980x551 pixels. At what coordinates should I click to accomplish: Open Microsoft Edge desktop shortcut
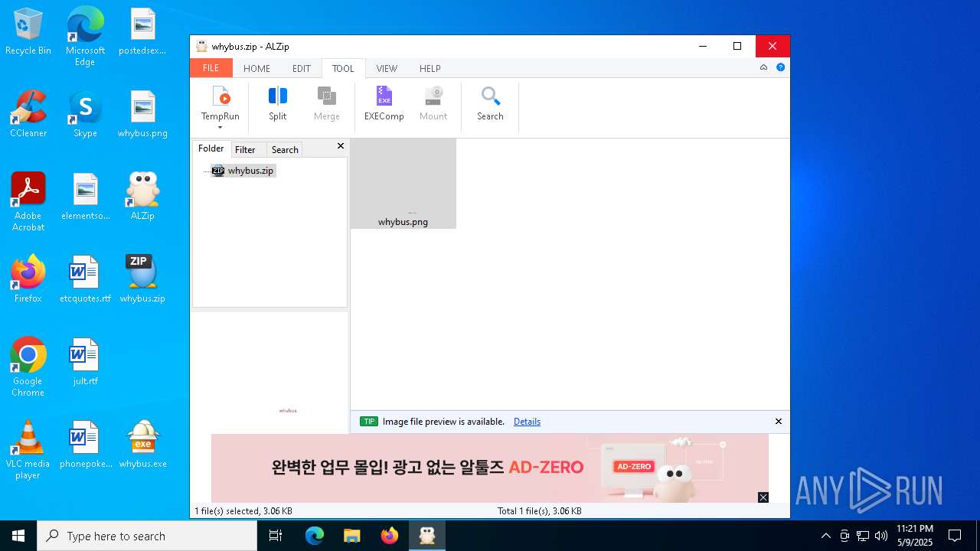(85, 37)
